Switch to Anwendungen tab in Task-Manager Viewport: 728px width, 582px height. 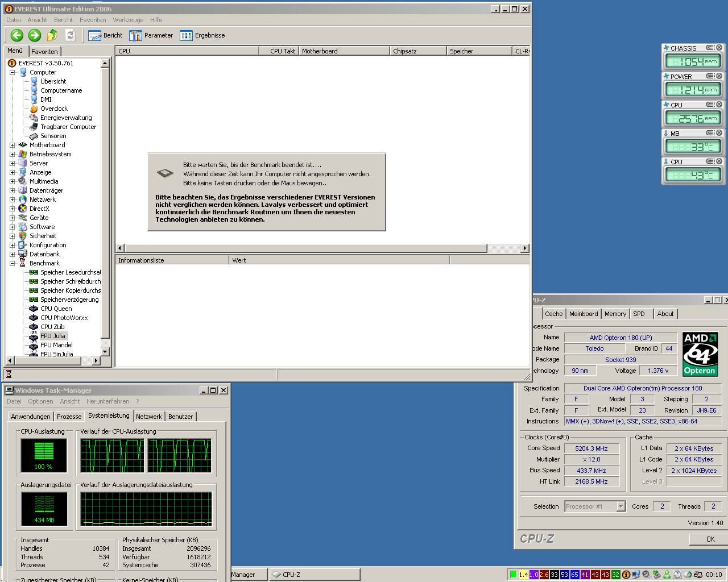(x=31, y=417)
